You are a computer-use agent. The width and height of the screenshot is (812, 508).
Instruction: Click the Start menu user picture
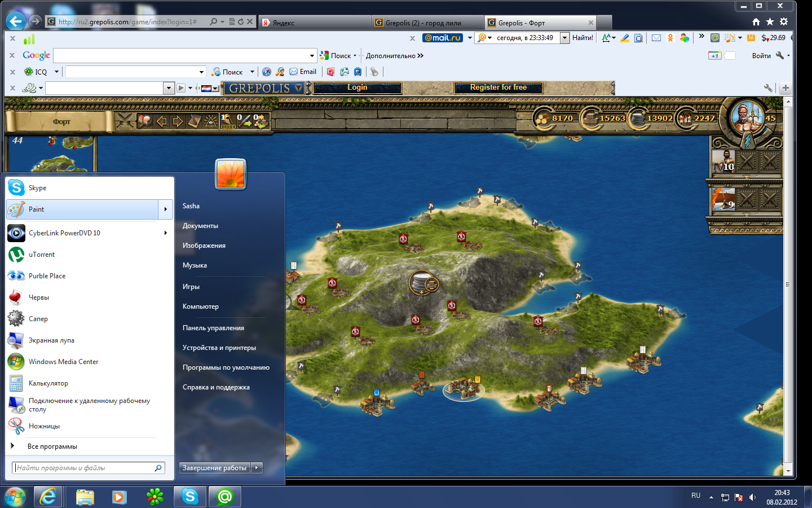click(231, 174)
